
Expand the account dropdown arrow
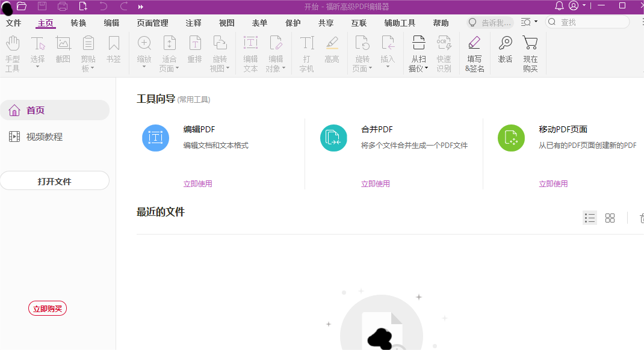coord(583,6)
